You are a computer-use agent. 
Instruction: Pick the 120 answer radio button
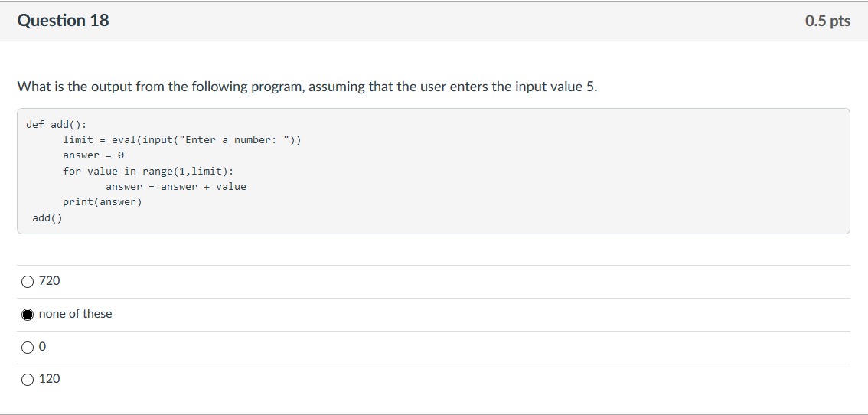click(x=27, y=380)
